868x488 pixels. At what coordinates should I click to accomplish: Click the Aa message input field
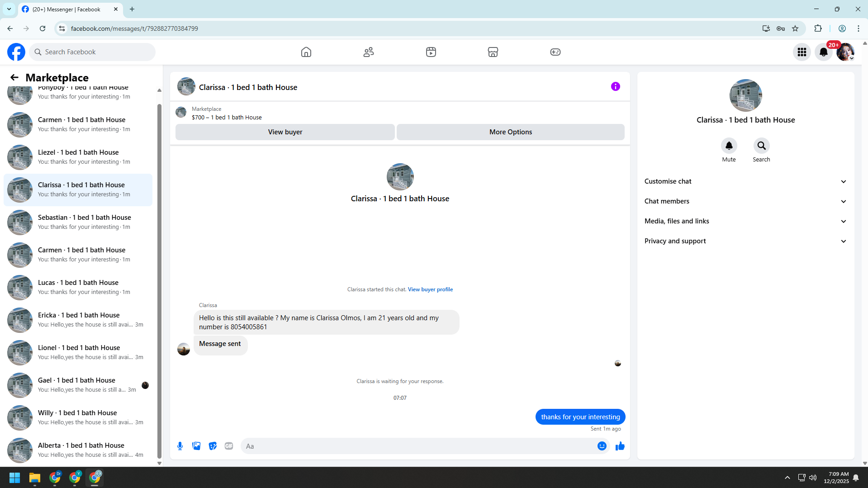[x=418, y=446]
